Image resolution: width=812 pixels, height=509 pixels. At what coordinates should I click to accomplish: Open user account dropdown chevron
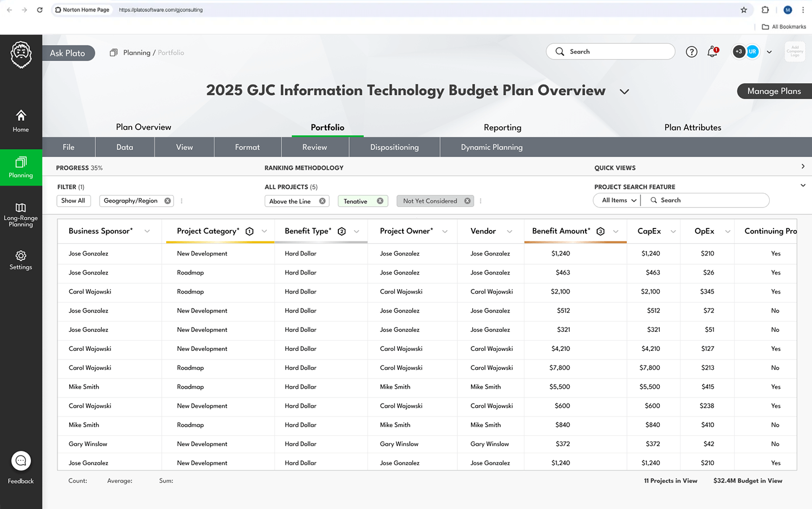pos(769,52)
